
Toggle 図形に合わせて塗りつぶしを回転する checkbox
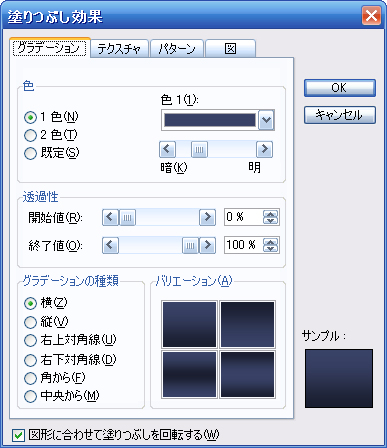[18, 435]
